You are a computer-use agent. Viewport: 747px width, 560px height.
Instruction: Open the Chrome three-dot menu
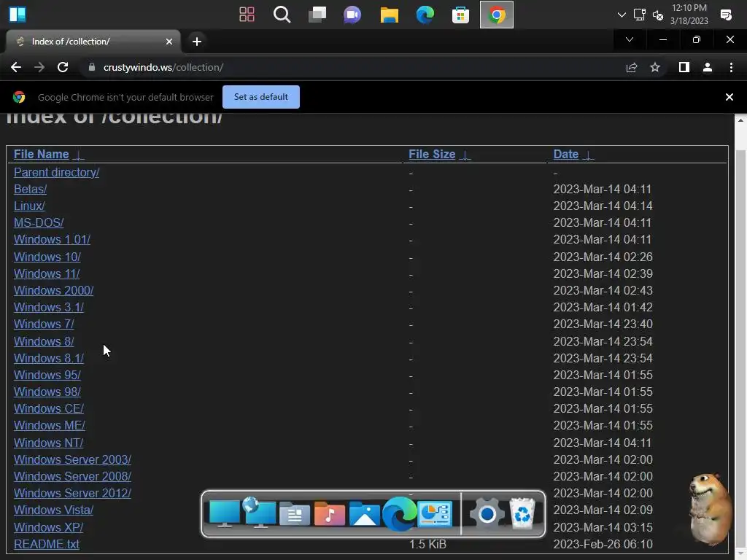click(731, 67)
